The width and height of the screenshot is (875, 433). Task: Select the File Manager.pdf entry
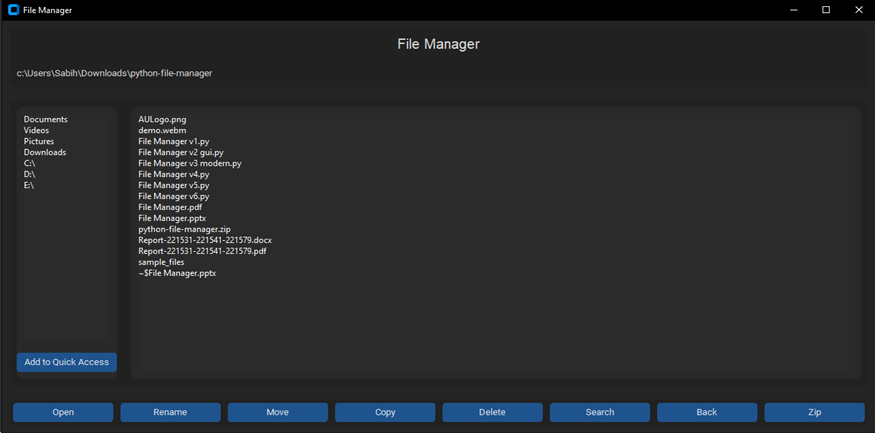[x=170, y=207]
